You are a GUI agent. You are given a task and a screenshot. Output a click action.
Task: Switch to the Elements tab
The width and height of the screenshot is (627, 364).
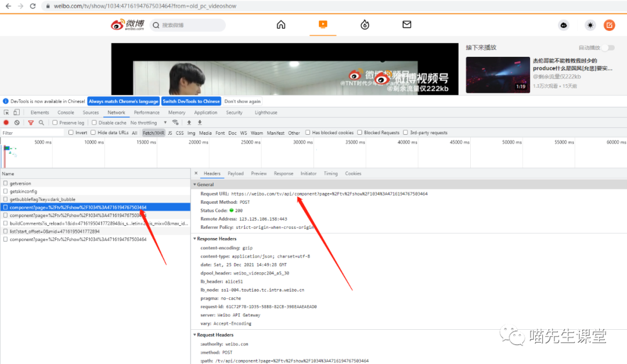[x=39, y=113]
